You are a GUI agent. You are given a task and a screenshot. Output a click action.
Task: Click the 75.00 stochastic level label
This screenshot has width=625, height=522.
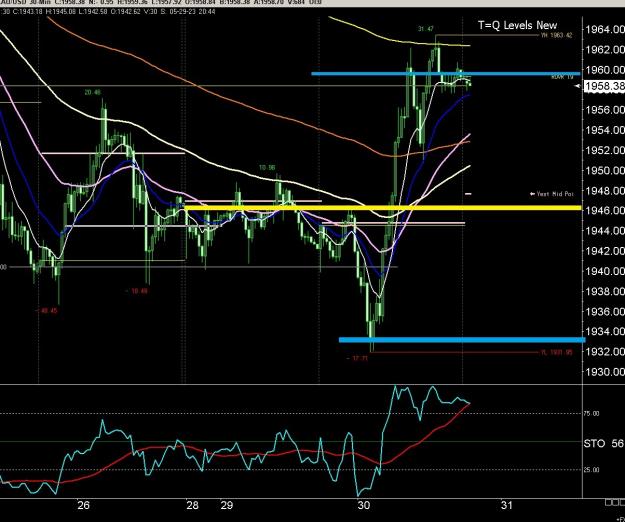(x=592, y=414)
